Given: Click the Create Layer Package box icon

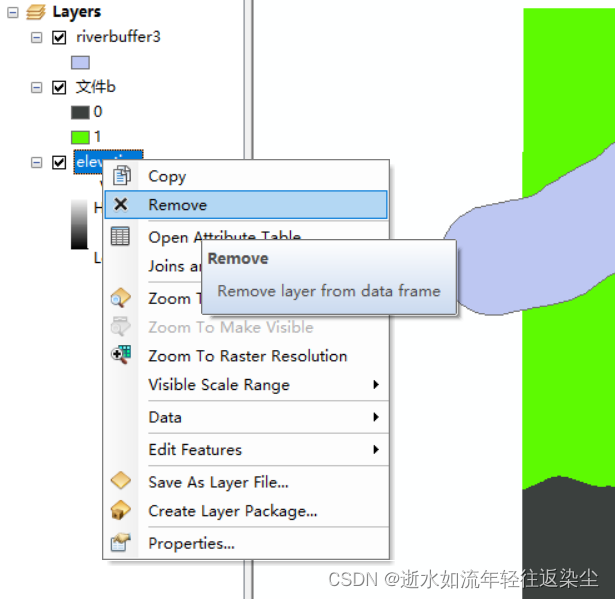Looking at the screenshot, I should click(x=121, y=510).
